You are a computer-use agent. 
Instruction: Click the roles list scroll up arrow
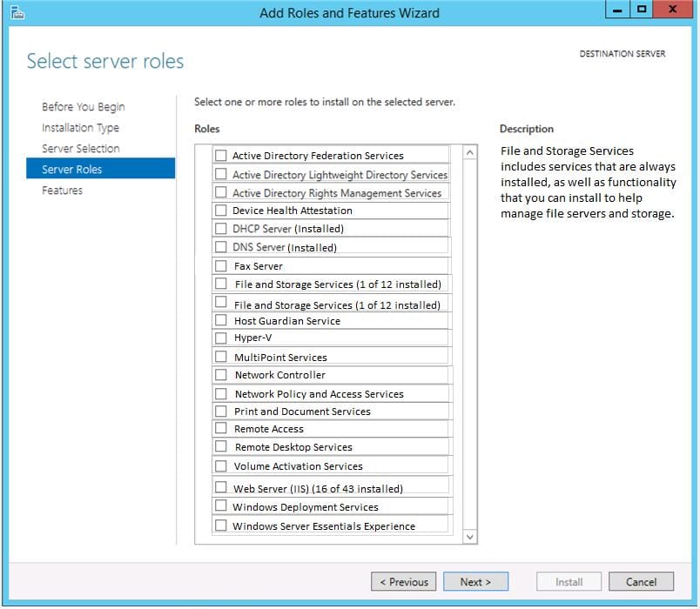pyautogui.click(x=469, y=152)
